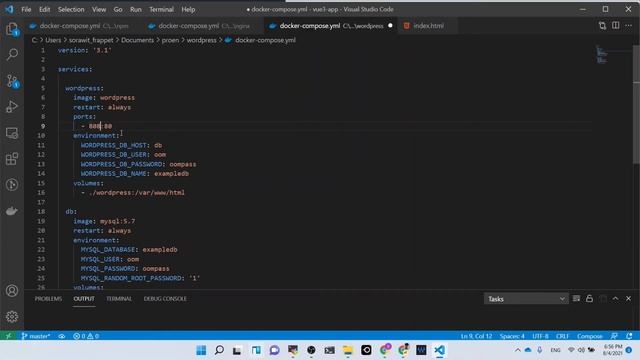Click the errors and warnings count
This screenshot has height=360, width=640.
(x=86, y=336)
